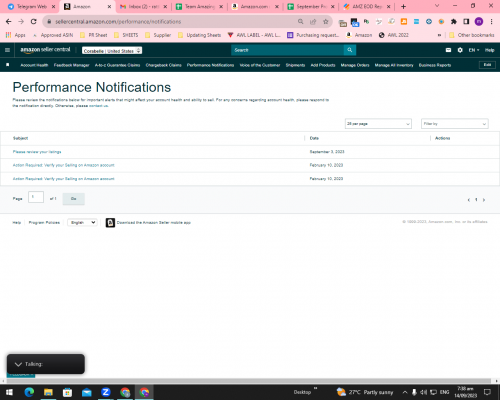Open the tab search chevron in Chrome
500x400 pixels.
click(437, 6)
